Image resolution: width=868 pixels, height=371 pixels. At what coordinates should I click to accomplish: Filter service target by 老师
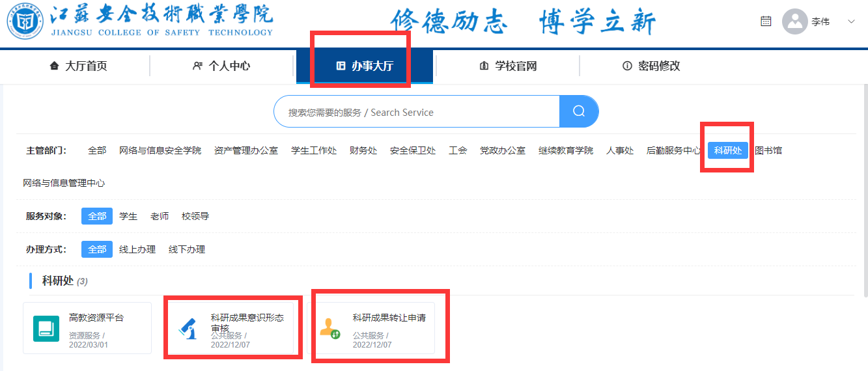160,216
